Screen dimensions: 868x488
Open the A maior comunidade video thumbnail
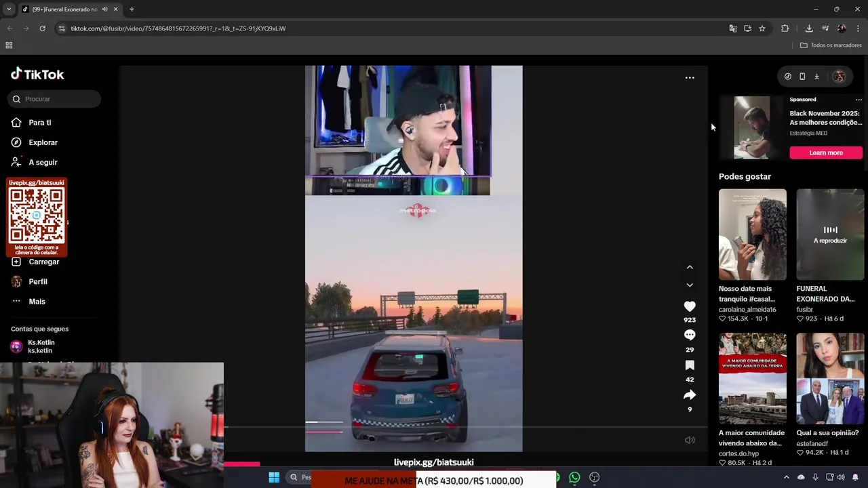pyautogui.click(x=753, y=378)
